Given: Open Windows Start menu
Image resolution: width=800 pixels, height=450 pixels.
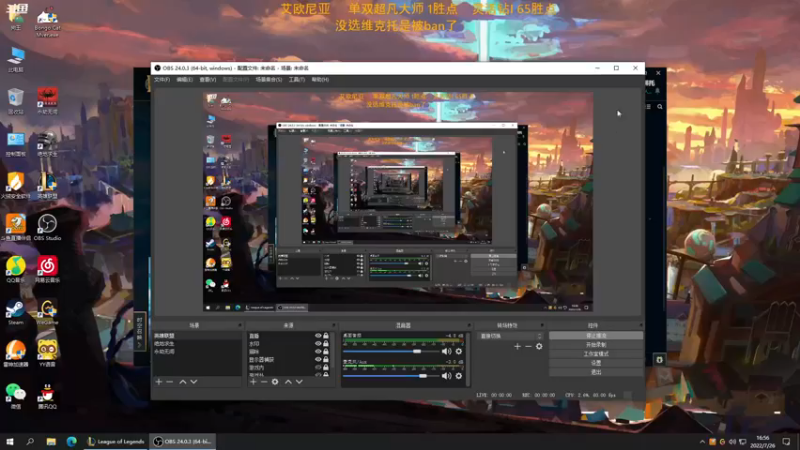Looking at the screenshot, I should 10,441.
